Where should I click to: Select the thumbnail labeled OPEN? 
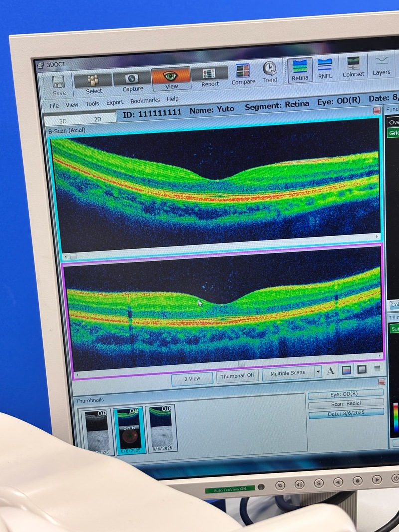pos(129,430)
